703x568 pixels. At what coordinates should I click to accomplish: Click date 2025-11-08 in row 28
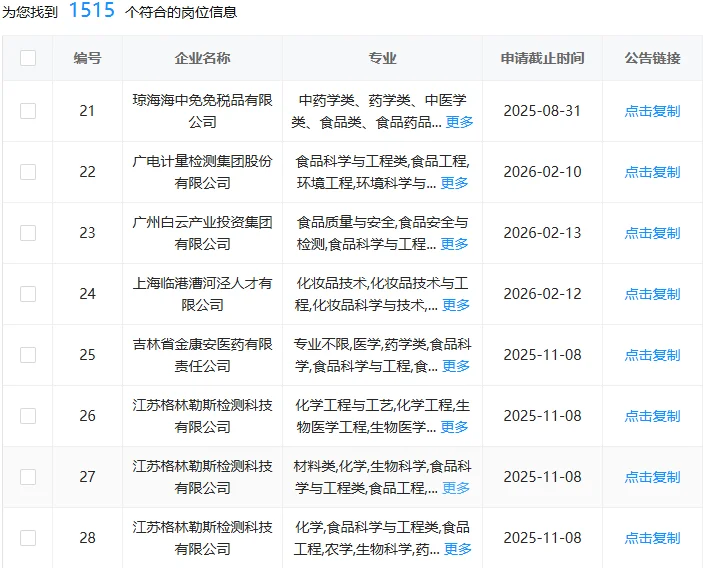(542, 538)
